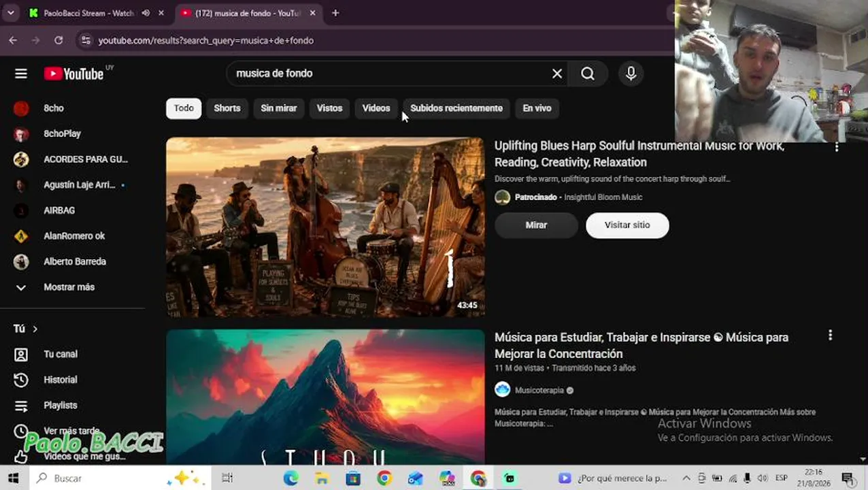Click the magnifier search button
The width and height of the screenshot is (868, 490).
click(588, 73)
